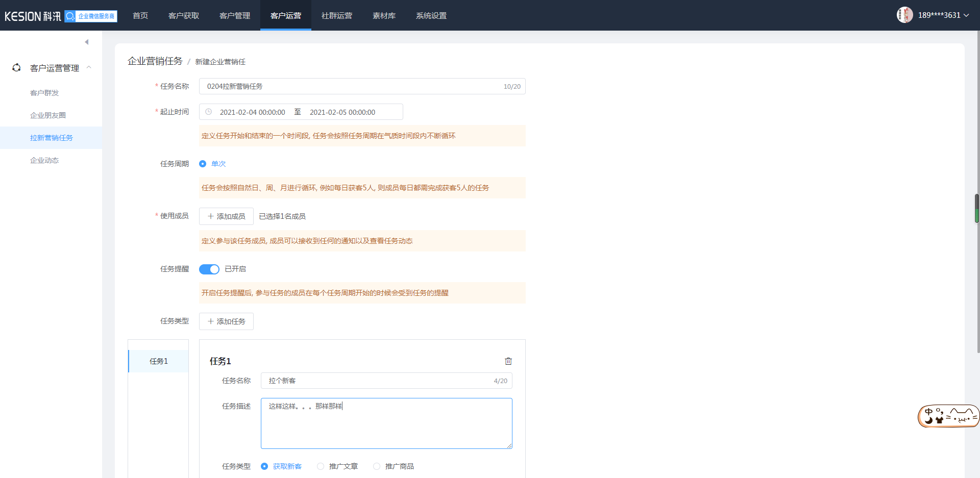Select the 单次 task cycle radio

point(203,164)
